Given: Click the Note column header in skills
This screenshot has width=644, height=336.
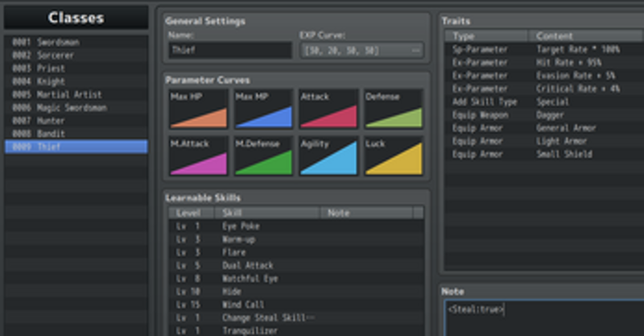Looking at the screenshot, I should (366, 213).
